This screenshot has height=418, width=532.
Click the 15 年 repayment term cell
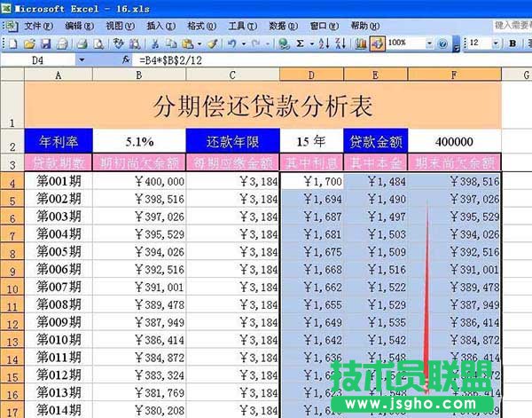pyautogui.click(x=311, y=140)
